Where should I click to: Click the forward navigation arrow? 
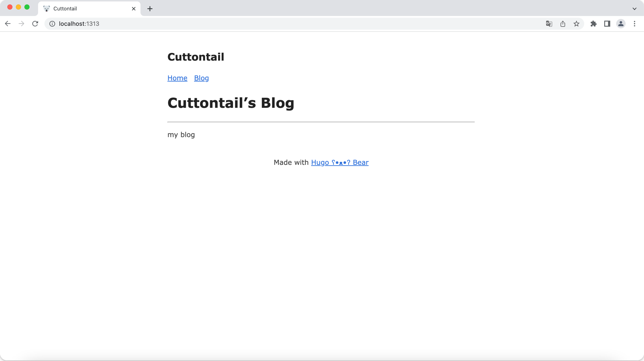[x=21, y=24]
